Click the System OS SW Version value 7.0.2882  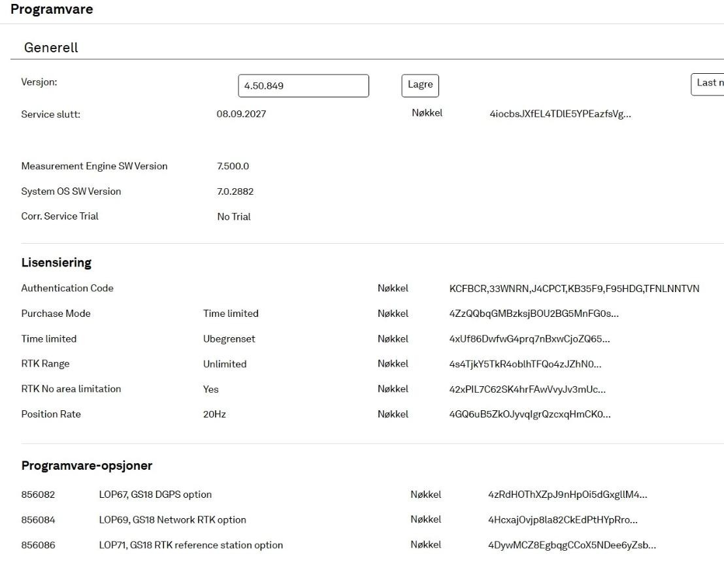click(235, 191)
